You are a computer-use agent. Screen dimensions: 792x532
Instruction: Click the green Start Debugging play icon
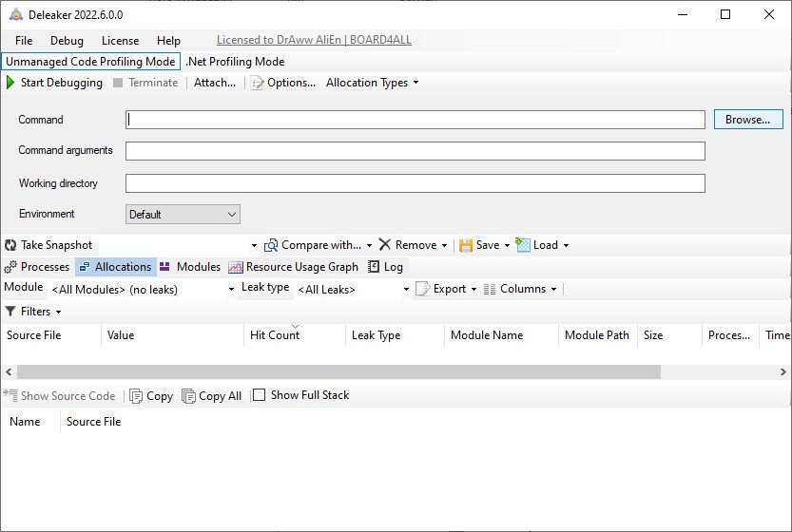point(10,83)
